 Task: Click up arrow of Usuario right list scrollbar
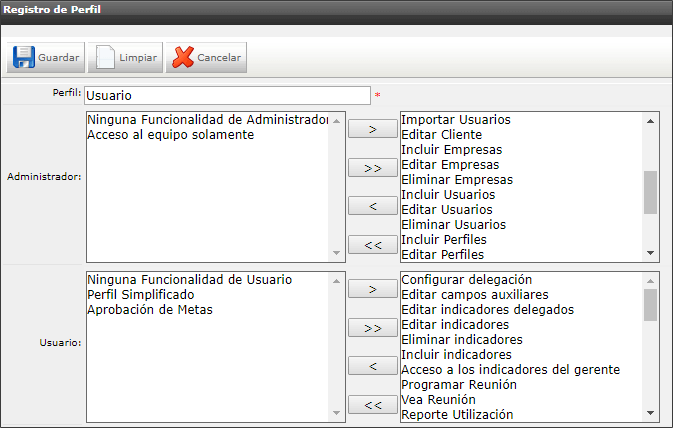[x=650, y=281]
